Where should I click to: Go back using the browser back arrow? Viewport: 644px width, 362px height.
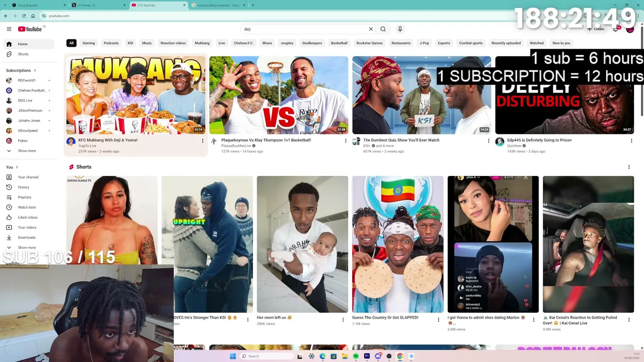pyautogui.click(x=6, y=16)
